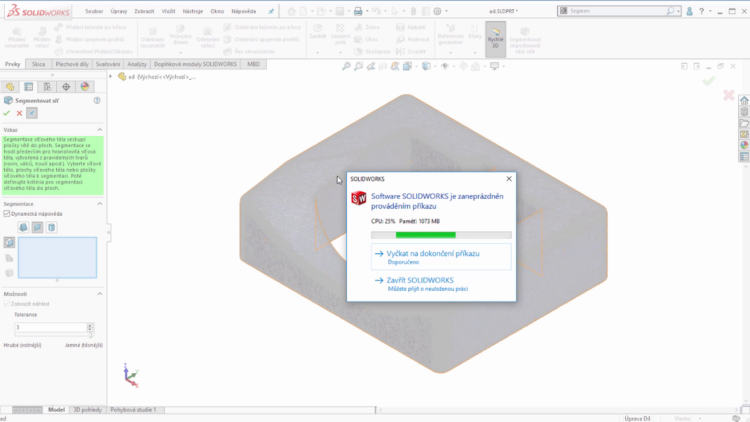Image resolution: width=750 pixels, height=422 pixels.
Task: Collapse the Možnosti section
Action: pyautogui.click(x=99, y=294)
